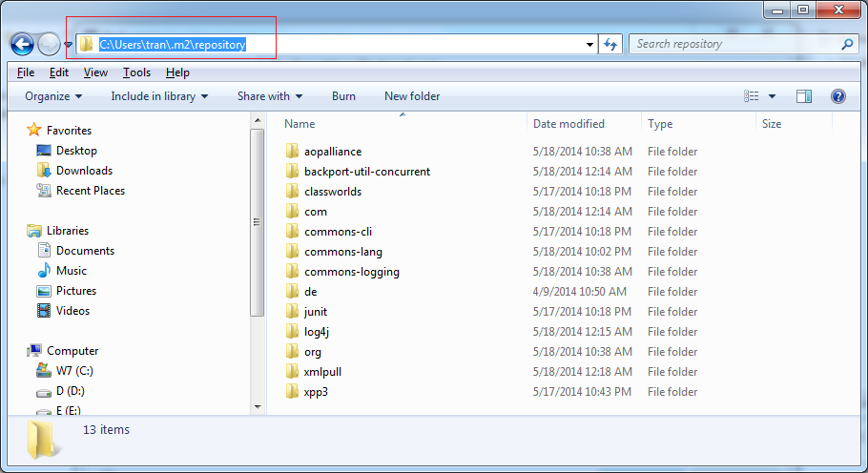Image resolution: width=868 pixels, height=473 pixels.
Task: Open the Share with dropdown
Action: (x=270, y=96)
